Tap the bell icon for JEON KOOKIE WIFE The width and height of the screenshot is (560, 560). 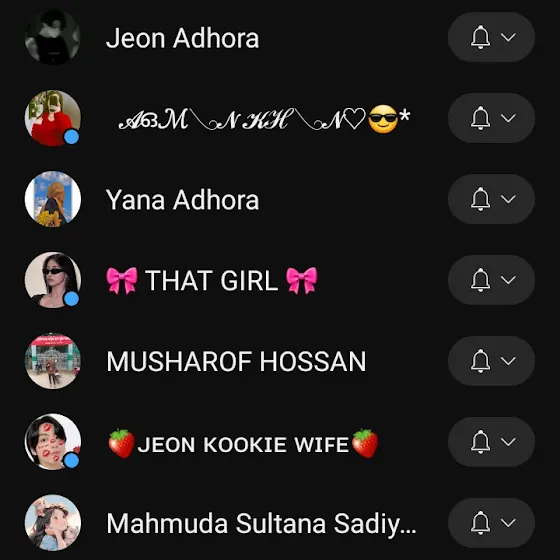pyautogui.click(x=480, y=442)
